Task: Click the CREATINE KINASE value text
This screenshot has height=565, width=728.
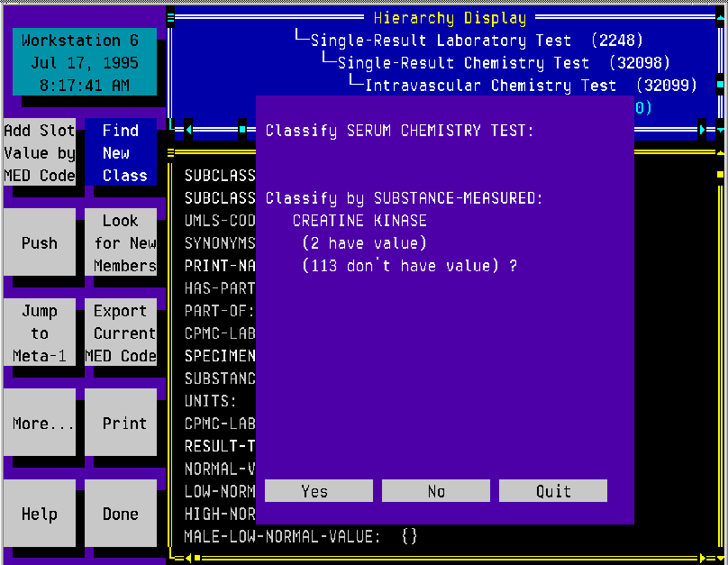Action: (359, 221)
